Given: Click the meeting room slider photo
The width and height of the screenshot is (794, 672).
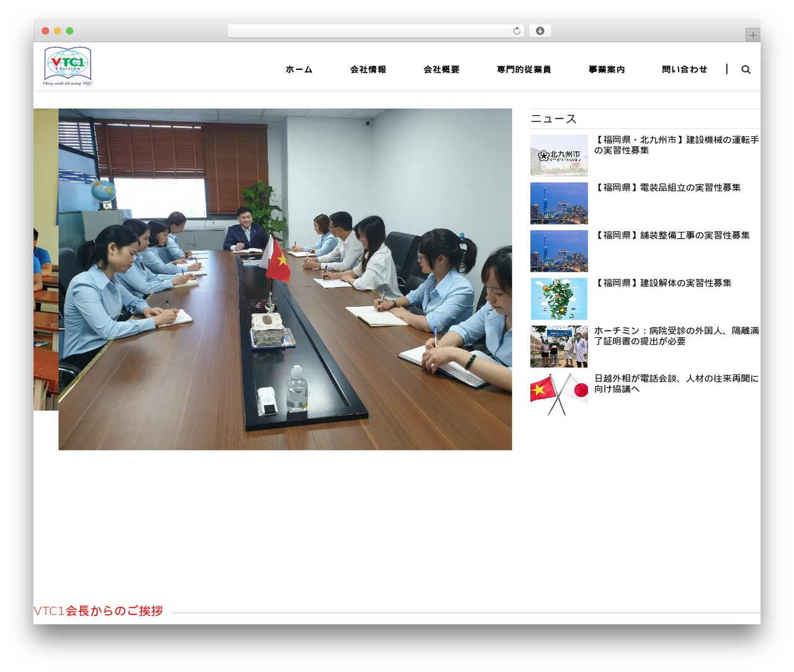Looking at the screenshot, I should point(285,279).
